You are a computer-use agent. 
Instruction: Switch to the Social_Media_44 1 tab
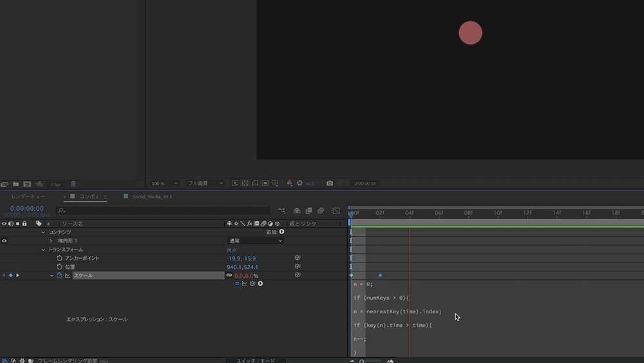click(152, 196)
